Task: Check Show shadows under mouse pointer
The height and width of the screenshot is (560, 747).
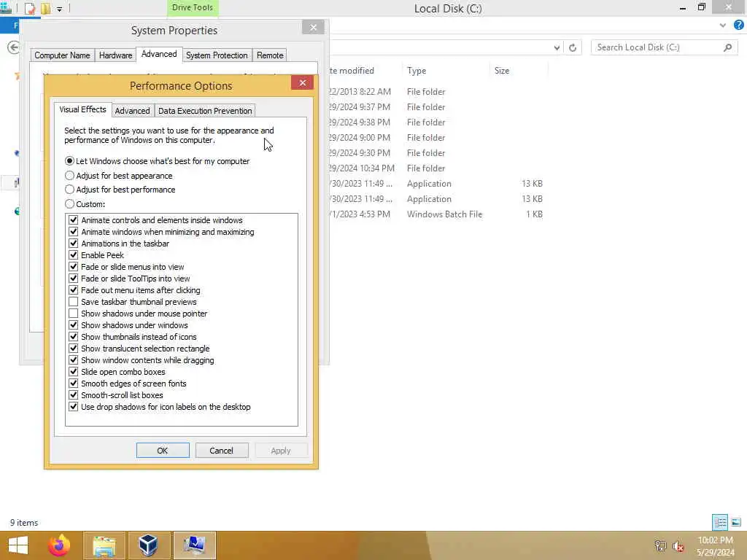Action: point(74,314)
